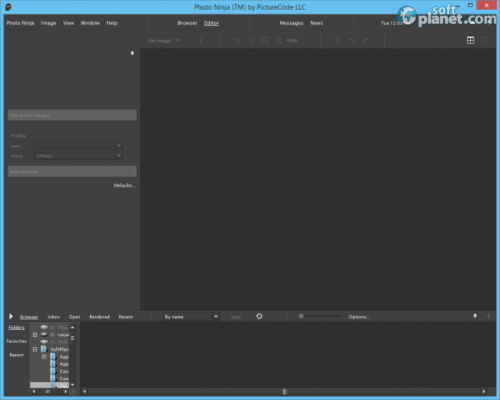Select the A: floppy drive in tree

click(55, 327)
